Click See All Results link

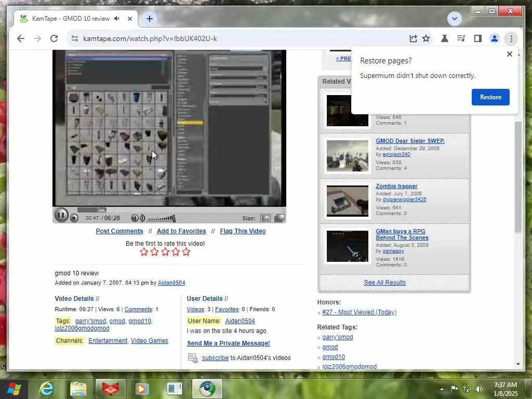pos(385,283)
